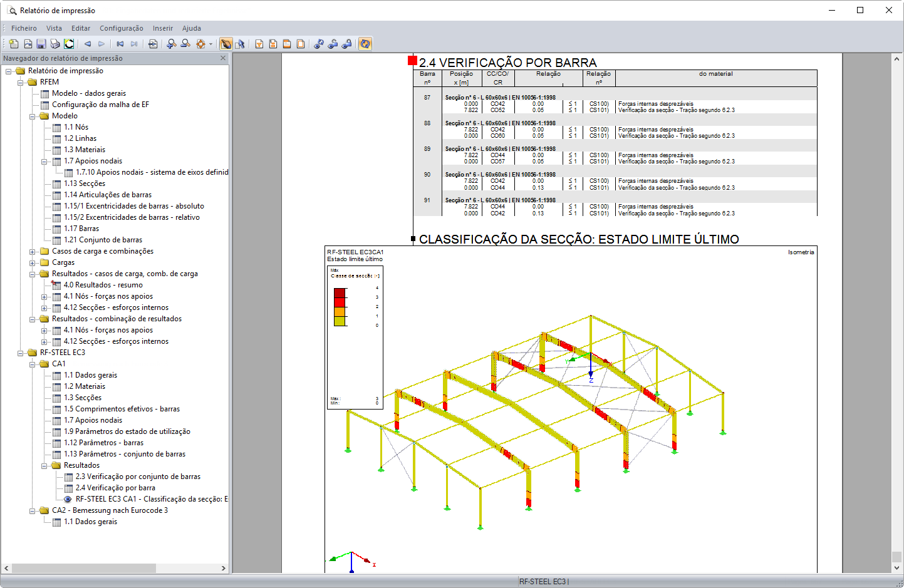Open the Ficheiro menu

click(x=24, y=28)
